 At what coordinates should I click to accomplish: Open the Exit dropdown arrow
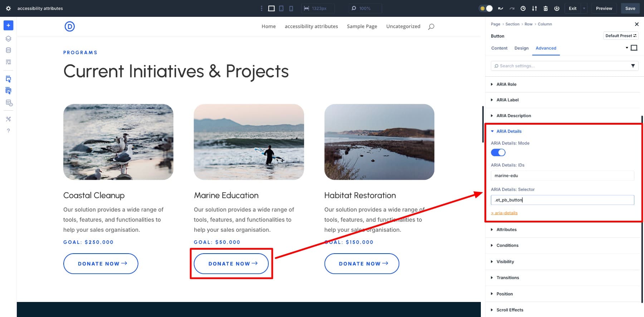pos(584,8)
